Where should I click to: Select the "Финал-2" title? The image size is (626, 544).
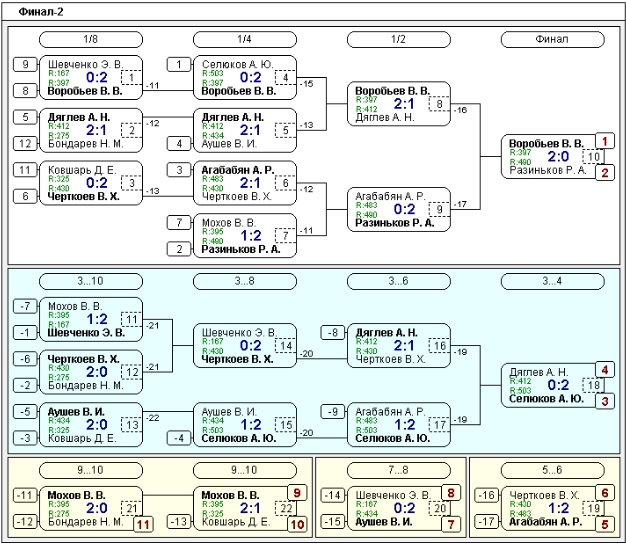(41, 12)
